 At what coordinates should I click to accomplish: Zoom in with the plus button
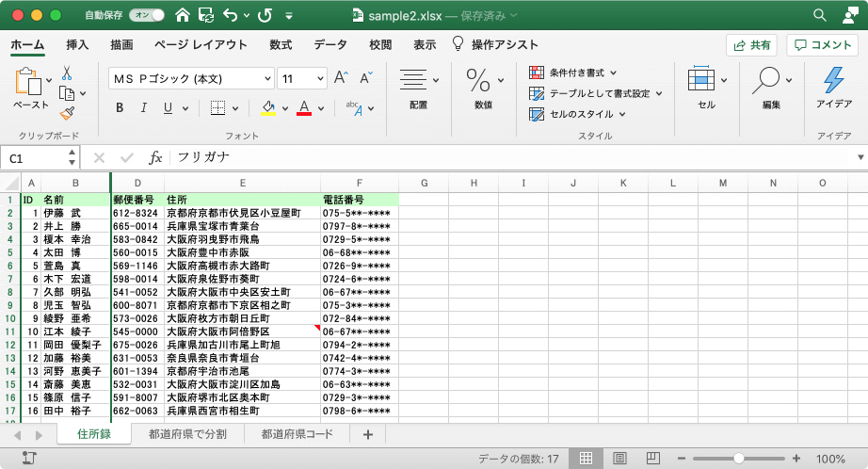796,459
